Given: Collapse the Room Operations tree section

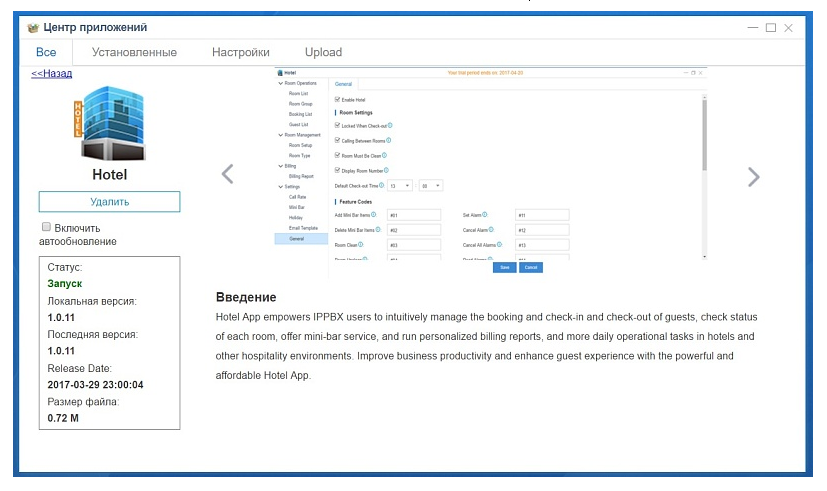Looking at the screenshot, I should (280, 83).
